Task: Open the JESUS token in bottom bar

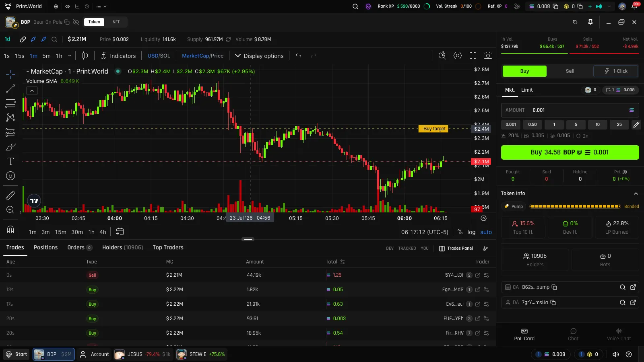Action: [142, 354]
